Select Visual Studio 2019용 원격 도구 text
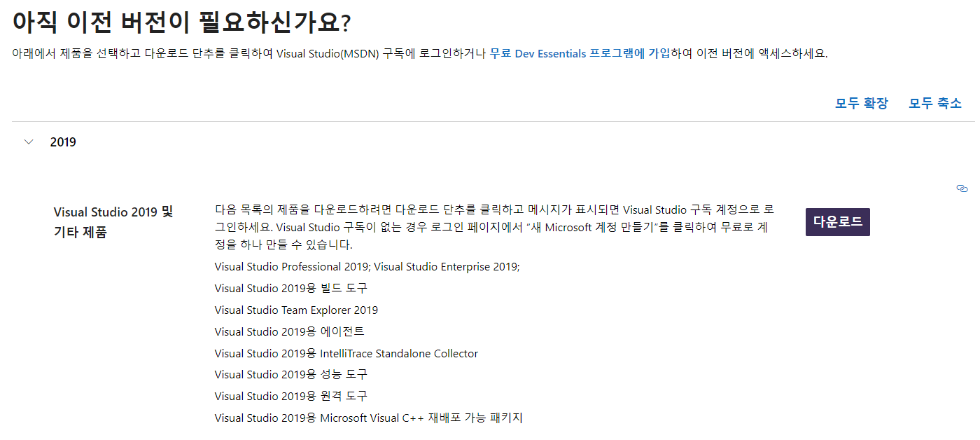The width and height of the screenshot is (980, 440). tap(291, 397)
